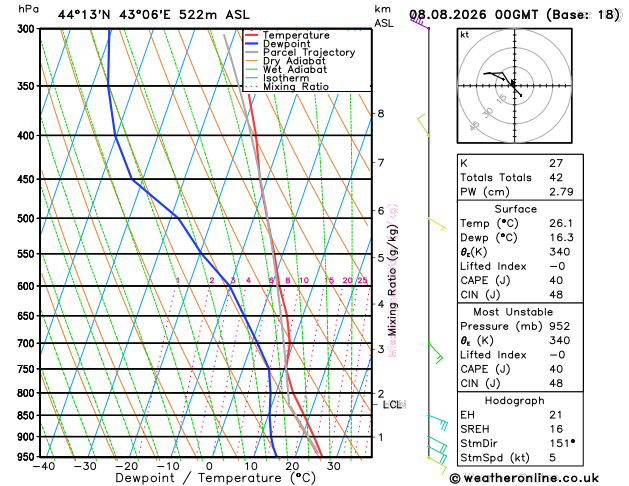Click the 500 hPa pressure axis label
The image size is (629, 486).
coord(28,219)
